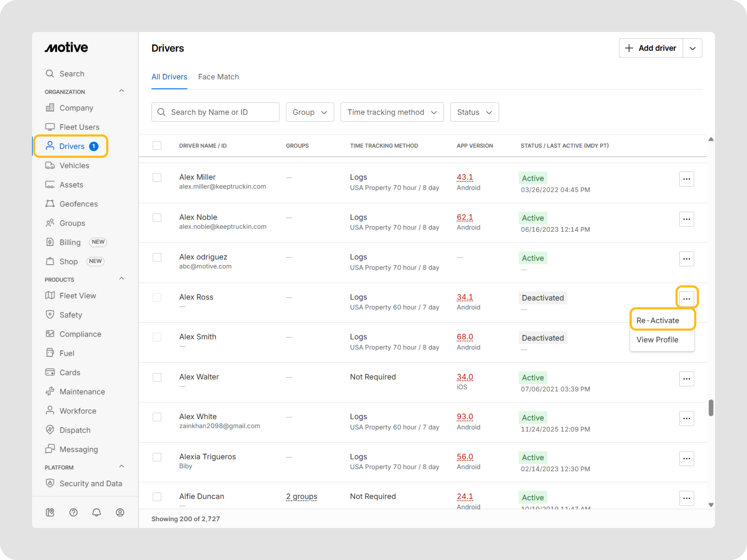Choose Re-Activate from the context menu

point(658,320)
